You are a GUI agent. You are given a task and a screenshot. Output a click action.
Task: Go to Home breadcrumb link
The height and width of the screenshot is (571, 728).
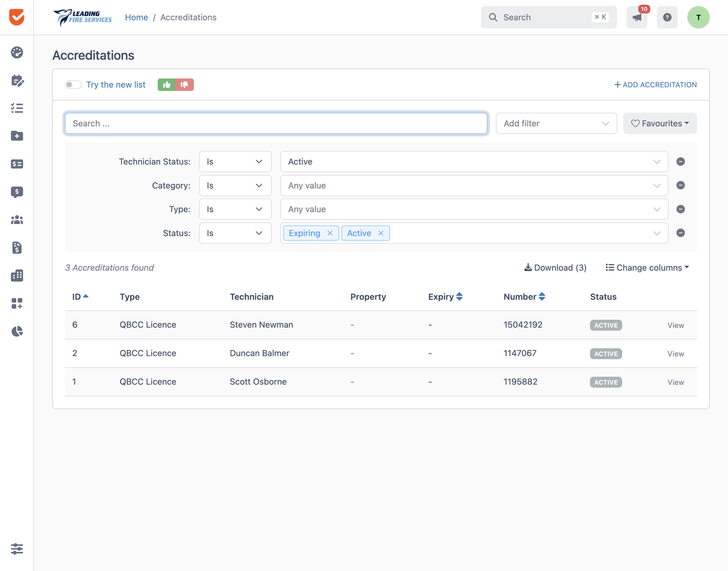[136, 17]
